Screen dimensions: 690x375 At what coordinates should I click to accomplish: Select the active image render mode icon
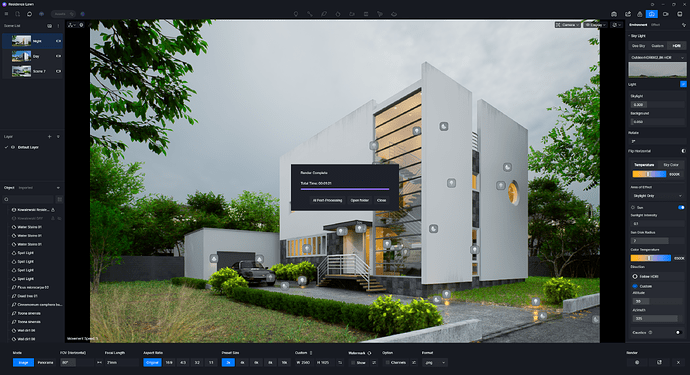pos(652,14)
